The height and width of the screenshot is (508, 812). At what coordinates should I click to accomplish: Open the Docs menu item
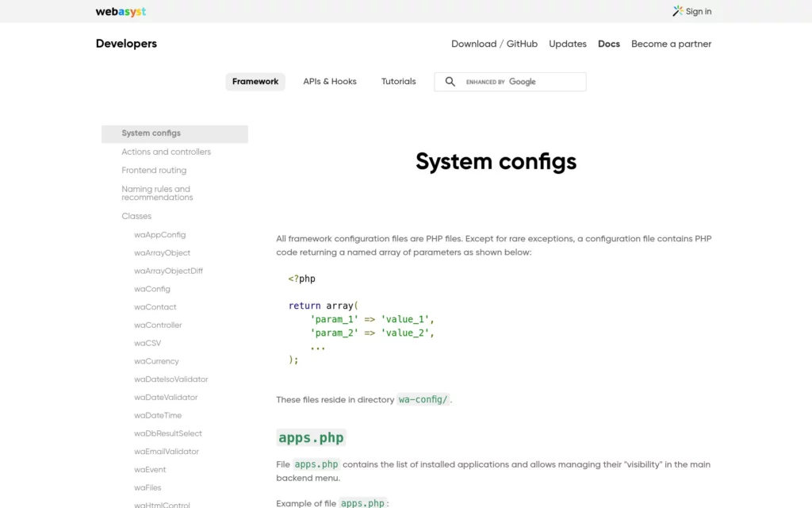tap(608, 44)
